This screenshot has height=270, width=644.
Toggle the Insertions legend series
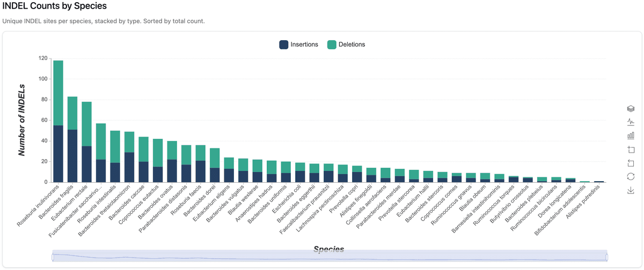(x=305, y=44)
